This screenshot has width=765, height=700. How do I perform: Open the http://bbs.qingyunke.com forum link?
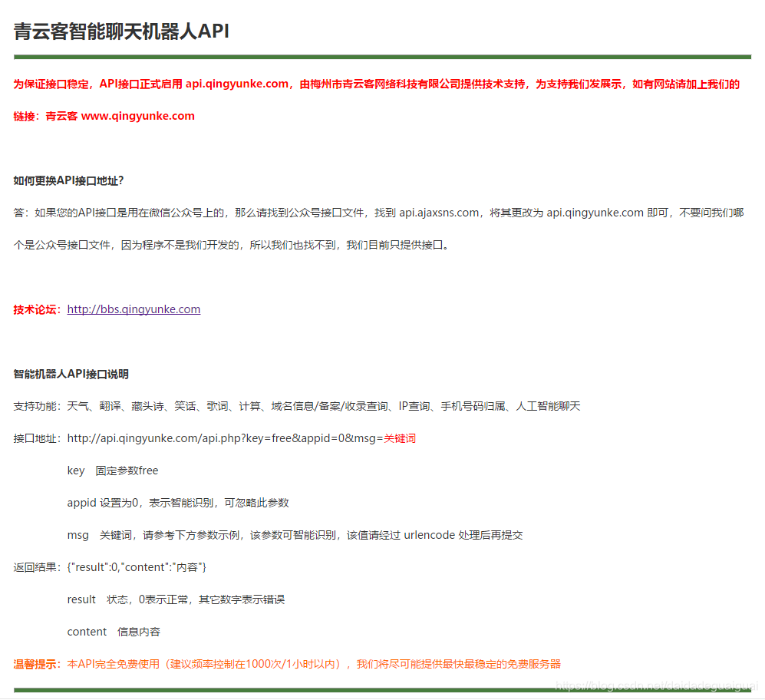click(x=134, y=309)
